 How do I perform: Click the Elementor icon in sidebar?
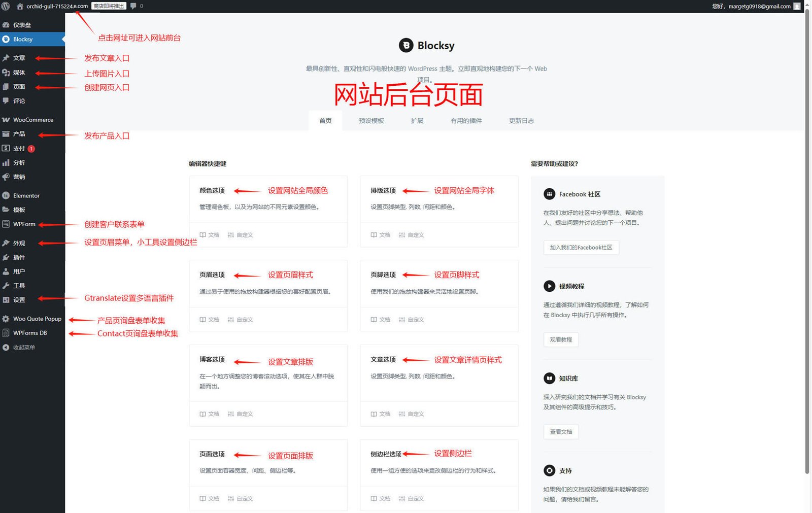[6, 195]
